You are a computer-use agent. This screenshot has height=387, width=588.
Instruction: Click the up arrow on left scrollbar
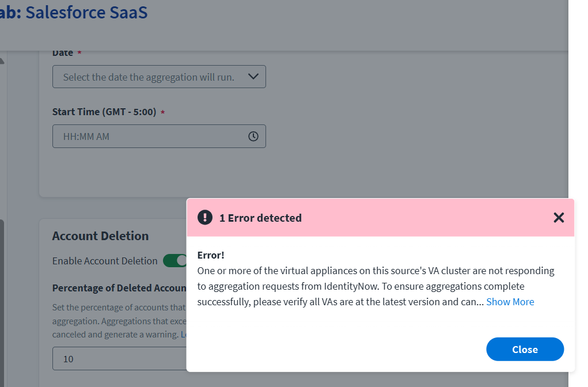coord(2,60)
